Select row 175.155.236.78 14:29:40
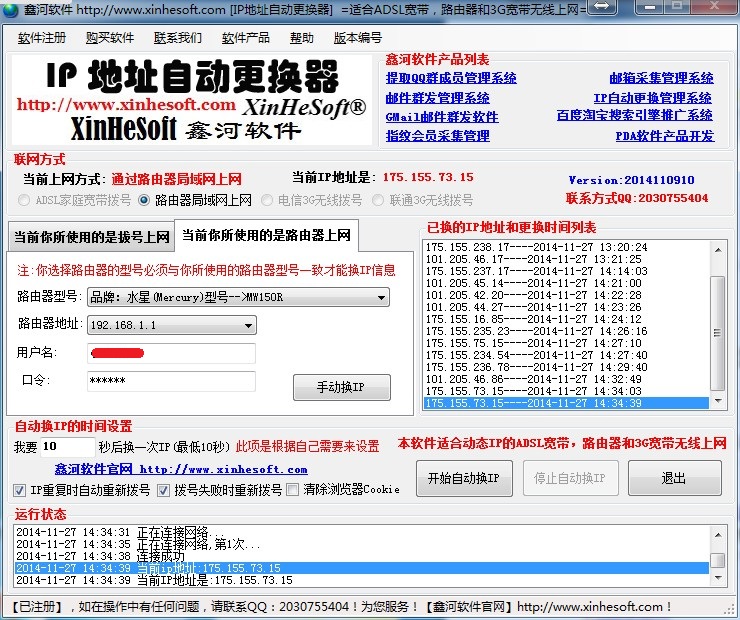Screen dimensions: 740x620 567,367
